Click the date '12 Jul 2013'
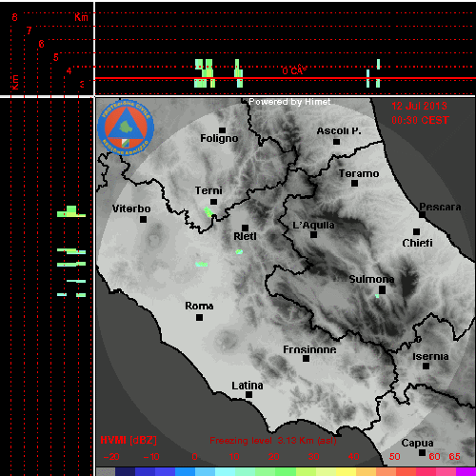This screenshot has width=476, height=476. [x=419, y=106]
